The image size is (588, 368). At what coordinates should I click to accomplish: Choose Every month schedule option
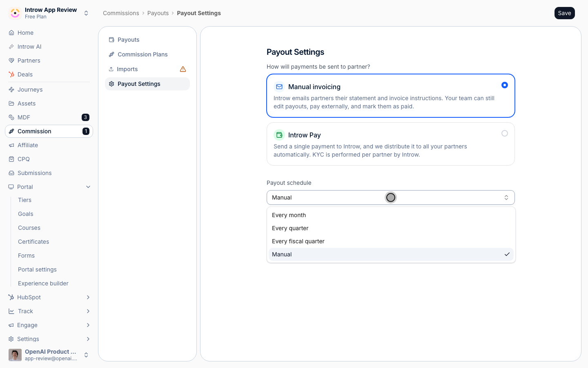click(391, 215)
